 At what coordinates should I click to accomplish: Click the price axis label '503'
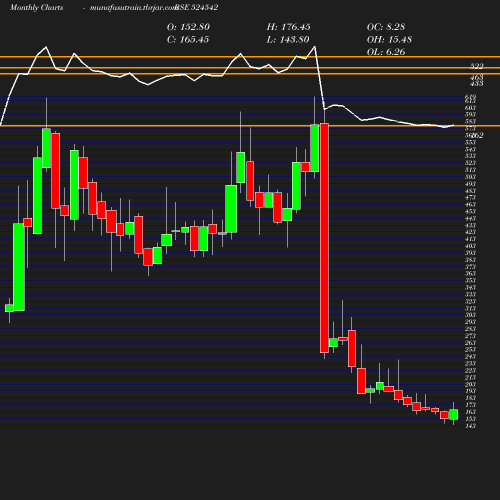point(470,177)
